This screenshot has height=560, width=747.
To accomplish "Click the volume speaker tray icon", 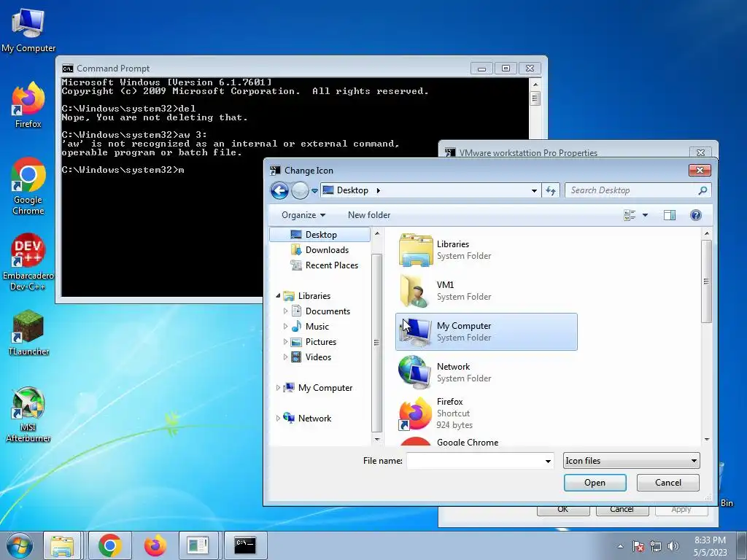I will coord(673,546).
